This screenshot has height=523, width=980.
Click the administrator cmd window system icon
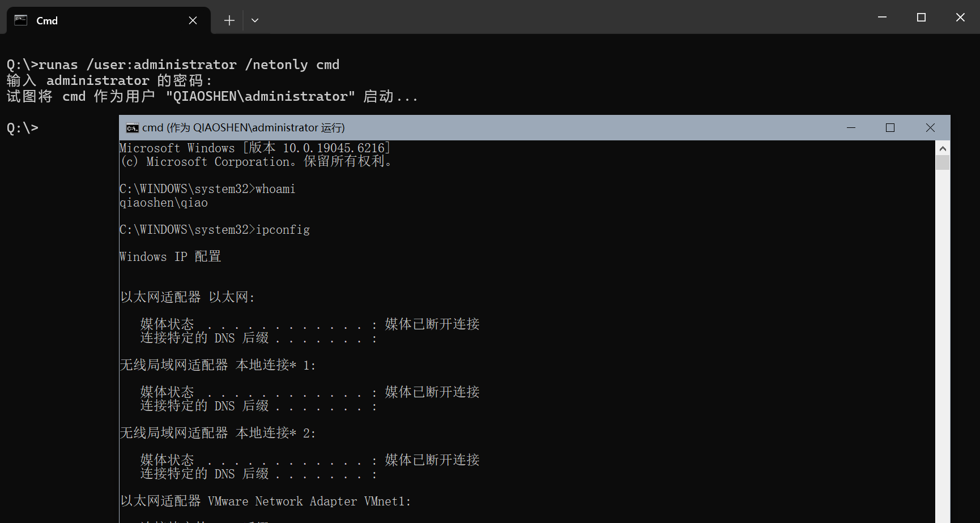(132, 128)
